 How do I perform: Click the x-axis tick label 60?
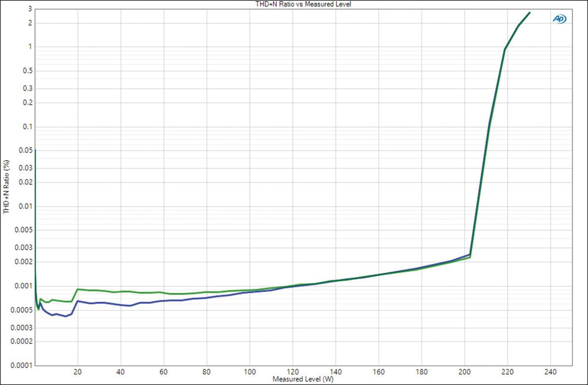(163, 372)
